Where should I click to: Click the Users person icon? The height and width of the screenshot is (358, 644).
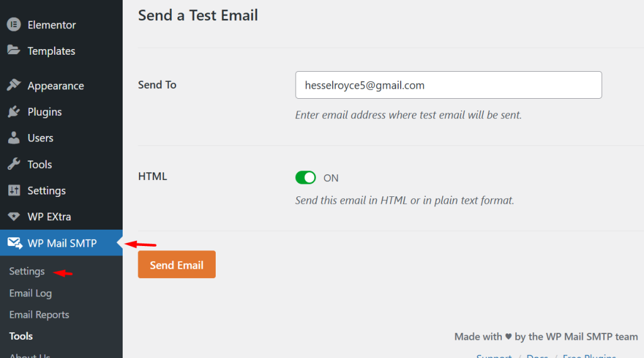click(x=14, y=138)
